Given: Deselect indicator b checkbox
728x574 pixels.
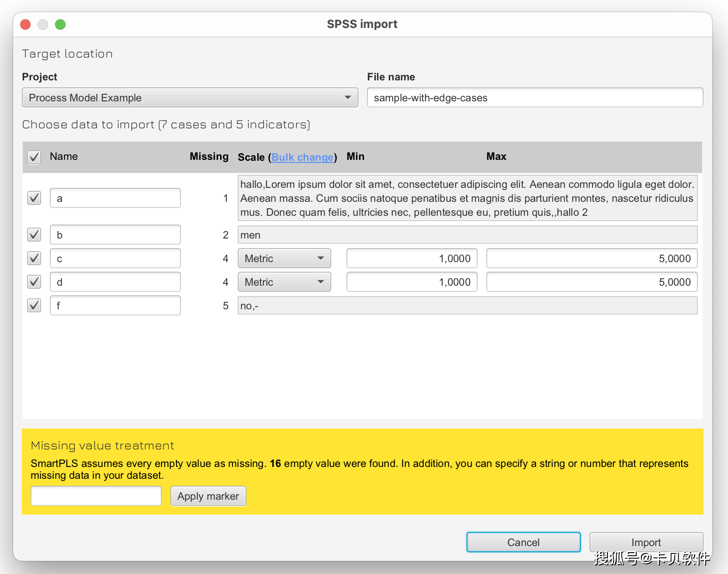Looking at the screenshot, I should coord(34,235).
